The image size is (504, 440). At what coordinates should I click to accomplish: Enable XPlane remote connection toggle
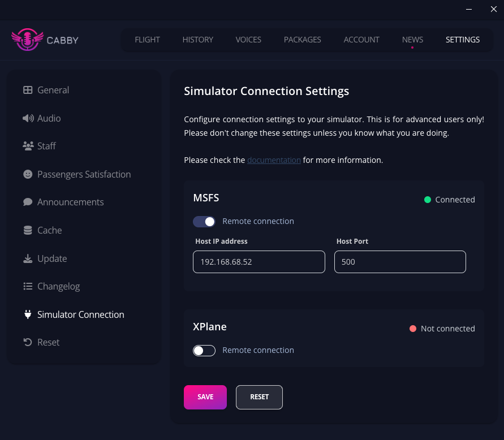(204, 350)
